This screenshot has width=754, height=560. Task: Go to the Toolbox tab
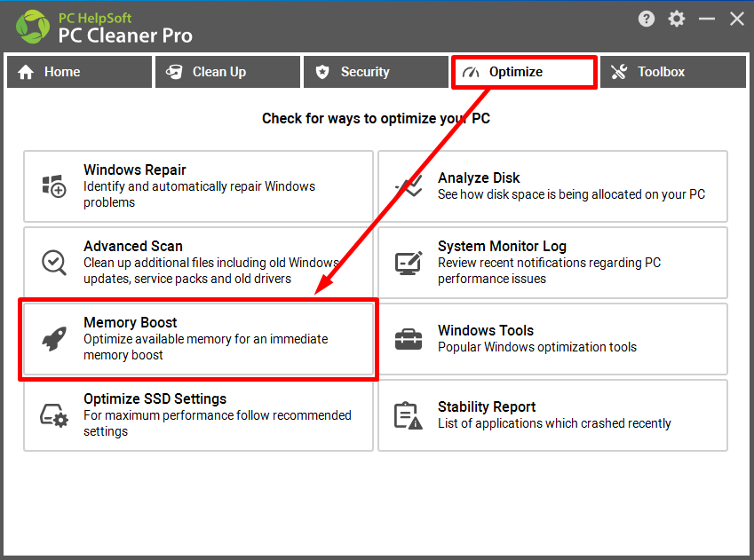tap(672, 72)
